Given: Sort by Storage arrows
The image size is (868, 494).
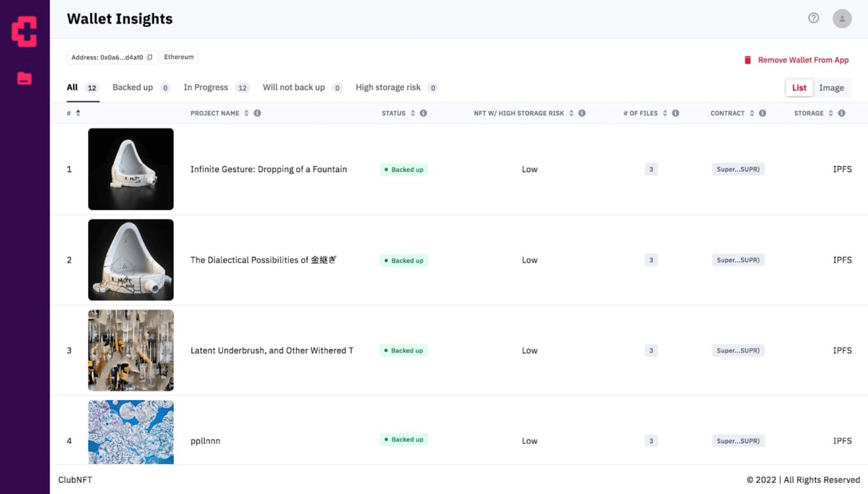Looking at the screenshot, I should pyautogui.click(x=831, y=113).
